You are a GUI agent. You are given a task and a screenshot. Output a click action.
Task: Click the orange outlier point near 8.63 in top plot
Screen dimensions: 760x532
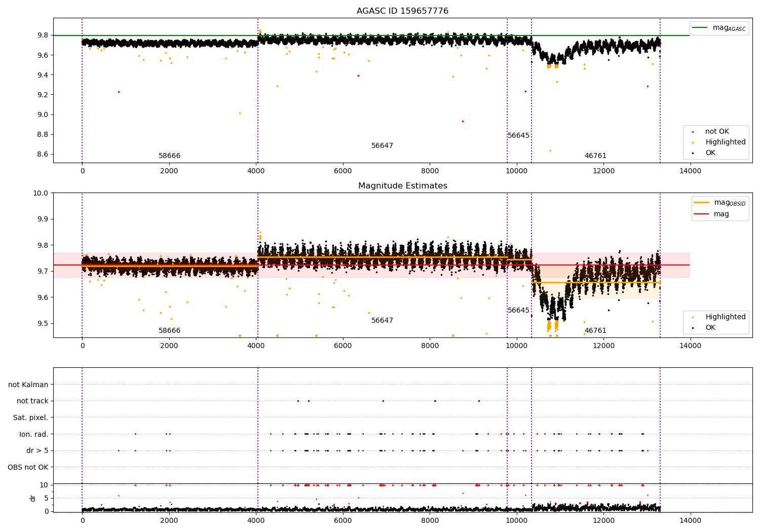[550, 150]
